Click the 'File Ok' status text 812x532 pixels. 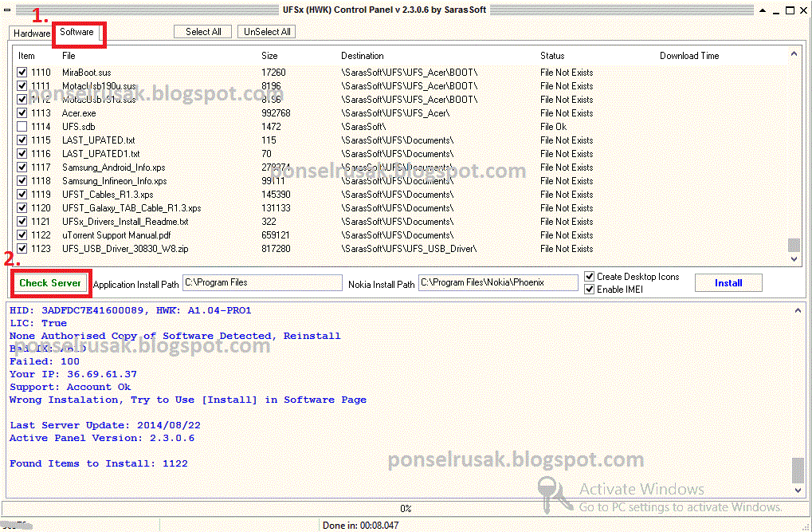553,127
